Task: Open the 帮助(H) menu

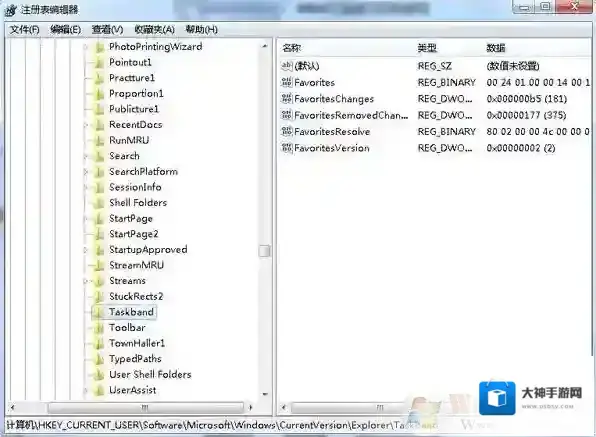Action: [x=201, y=29]
